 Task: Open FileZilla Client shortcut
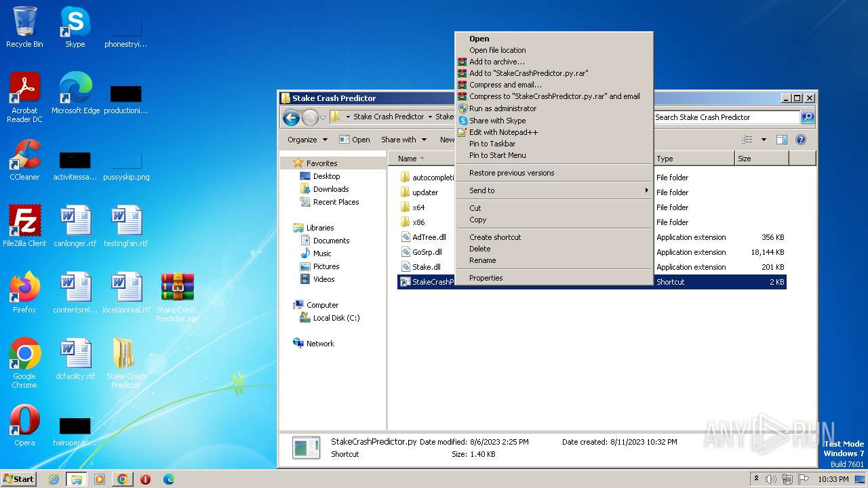[24, 226]
